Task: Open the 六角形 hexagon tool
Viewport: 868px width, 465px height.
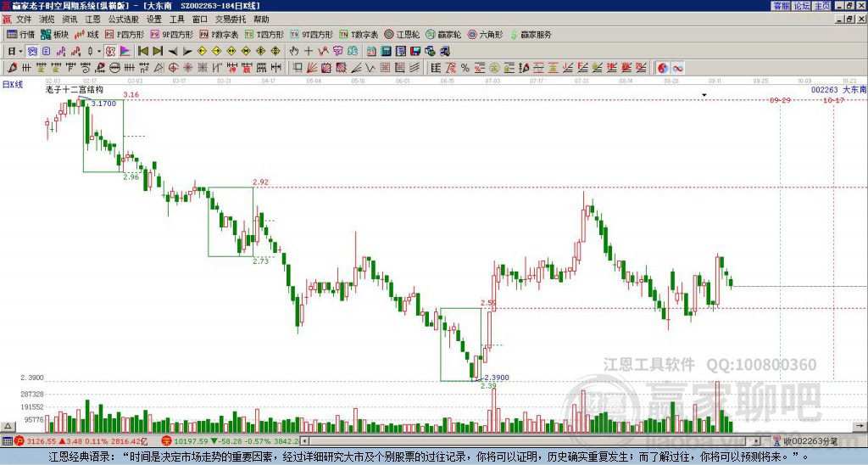Action: tap(485, 34)
